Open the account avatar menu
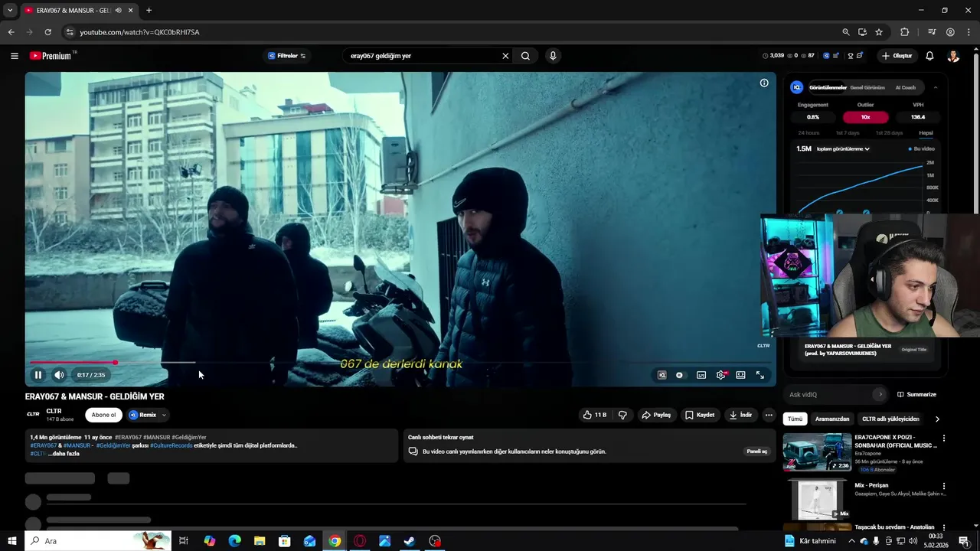 (953, 56)
